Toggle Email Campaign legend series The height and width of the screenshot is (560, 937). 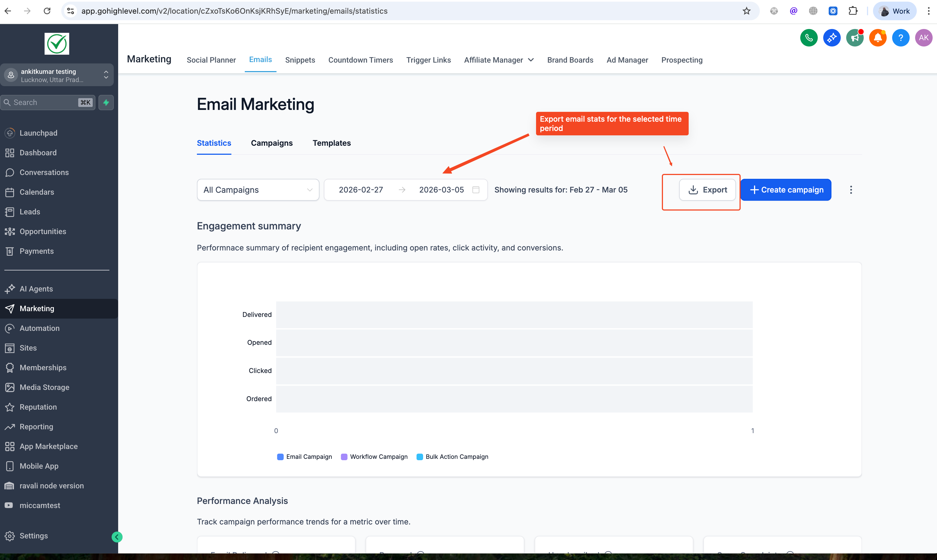(x=305, y=457)
